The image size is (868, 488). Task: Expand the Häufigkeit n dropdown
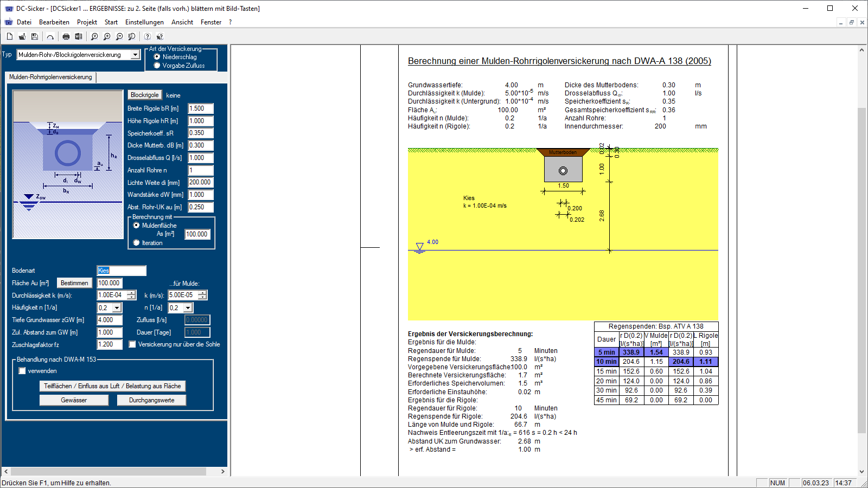pos(117,308)
